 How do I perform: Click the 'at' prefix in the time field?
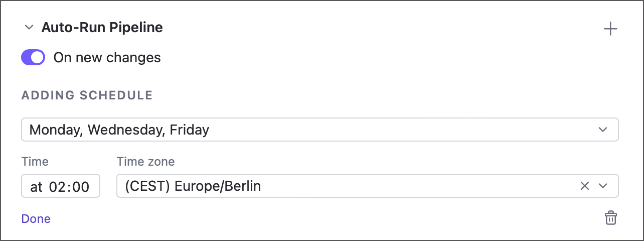37,187
